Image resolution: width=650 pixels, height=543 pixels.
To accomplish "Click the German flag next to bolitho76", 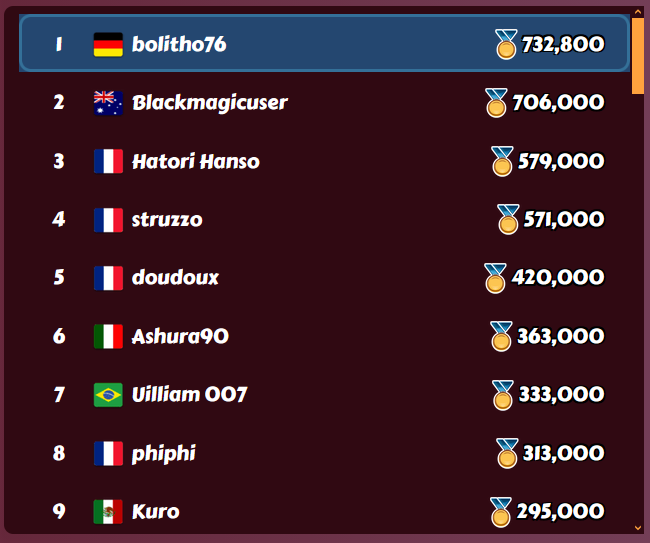I will click(x=108, y=44).
